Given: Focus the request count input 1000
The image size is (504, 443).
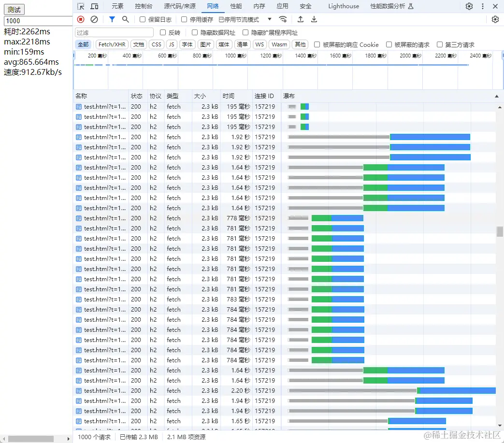Looking at the screenshot, I should pos(38,21).
